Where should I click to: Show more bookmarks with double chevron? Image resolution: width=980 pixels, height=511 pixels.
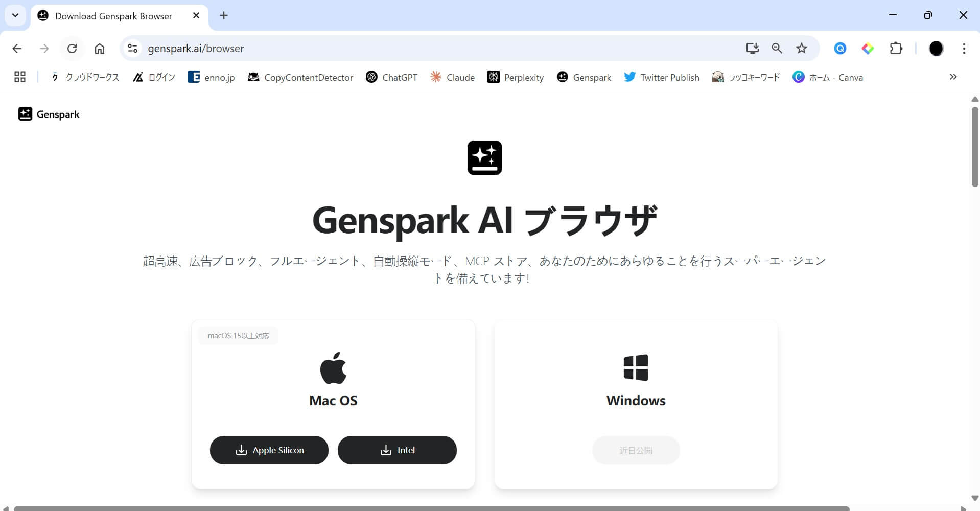pos(953,77)
